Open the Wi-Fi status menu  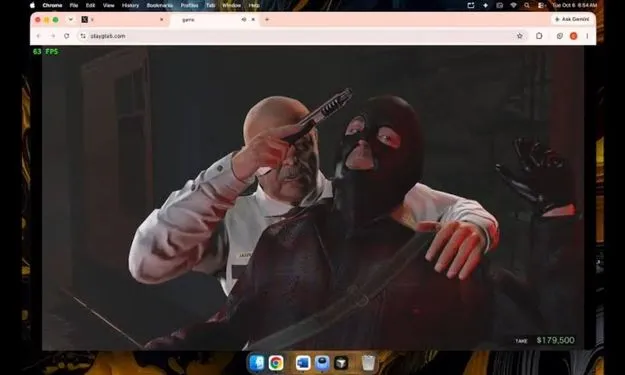click(x=513, y=5)
